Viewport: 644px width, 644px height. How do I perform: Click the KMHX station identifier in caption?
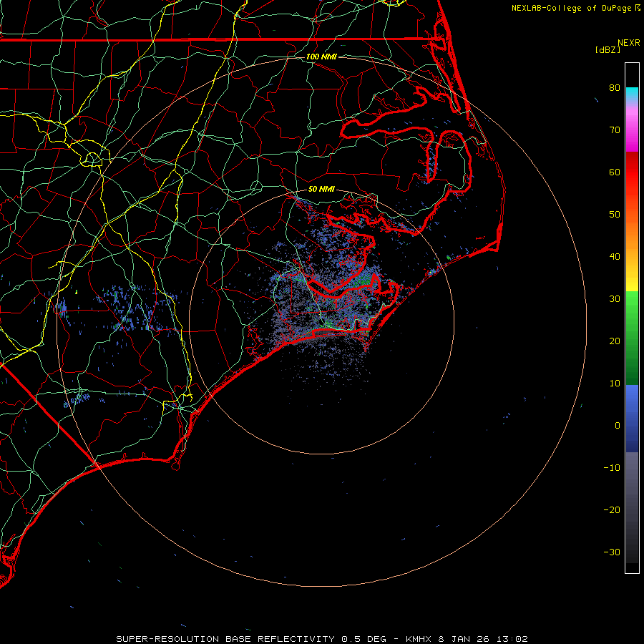[419, 639]
